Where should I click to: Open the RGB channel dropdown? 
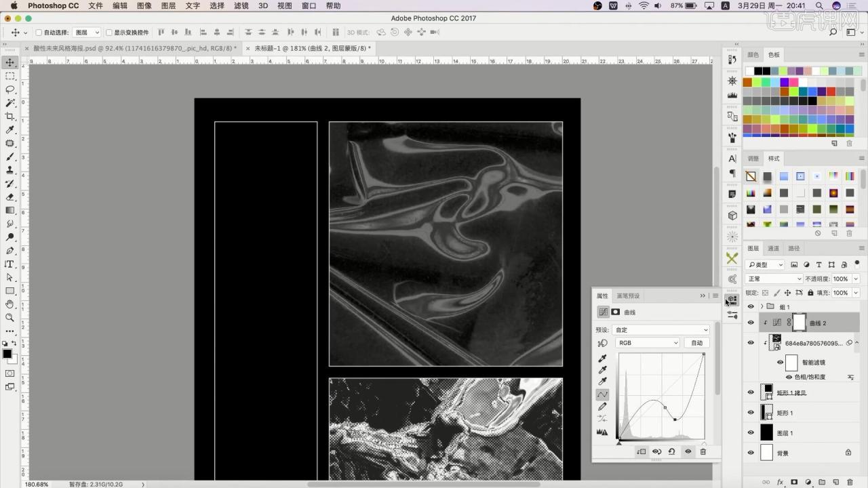coord(648,343)
